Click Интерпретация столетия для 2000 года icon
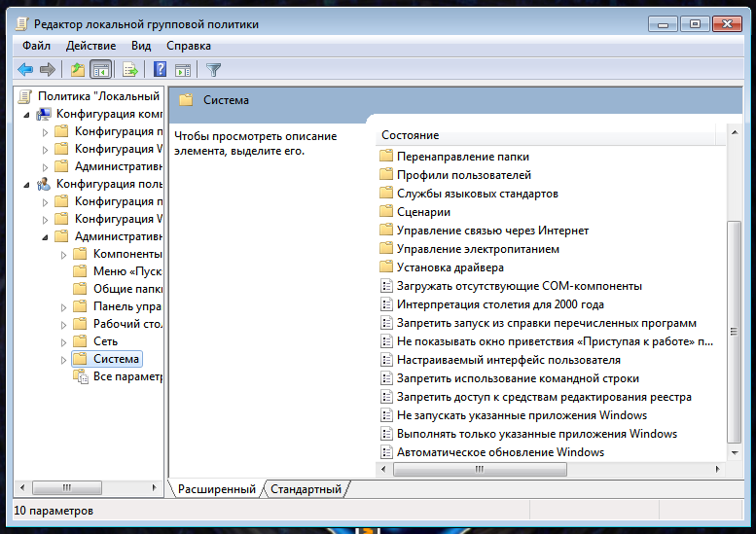The width and height of the screenshot is (756, 534). click(x=386, y=304)
